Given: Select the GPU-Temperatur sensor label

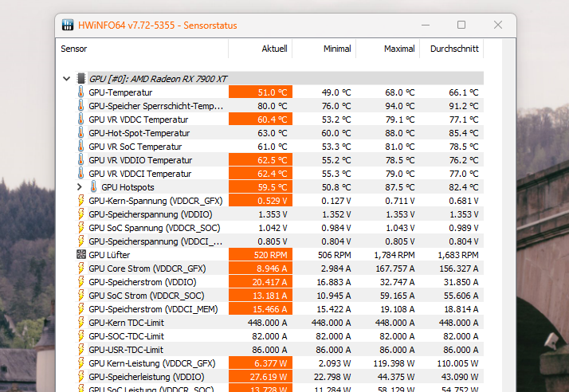Looking at the screenshot, I should [x=120, y=92].
